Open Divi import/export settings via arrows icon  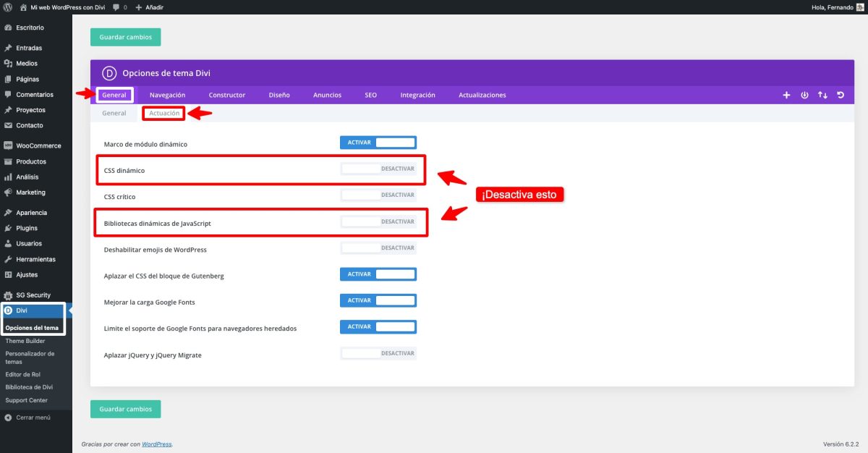tap(822, 94)
